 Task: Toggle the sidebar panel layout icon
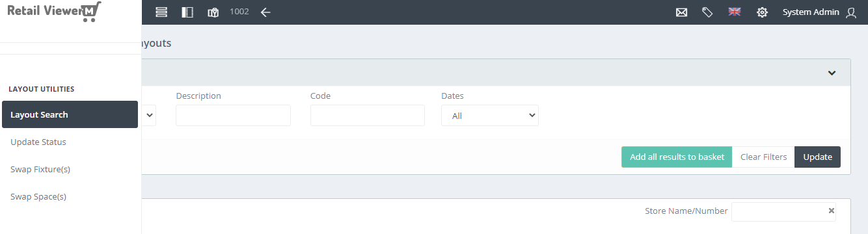[x=187, y=12]
